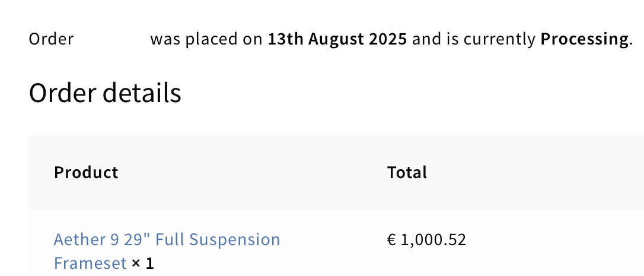This screenshot has height=276, width=644.
Task: Click the bold "Processing" order status
Action: [x=584, y=40]
